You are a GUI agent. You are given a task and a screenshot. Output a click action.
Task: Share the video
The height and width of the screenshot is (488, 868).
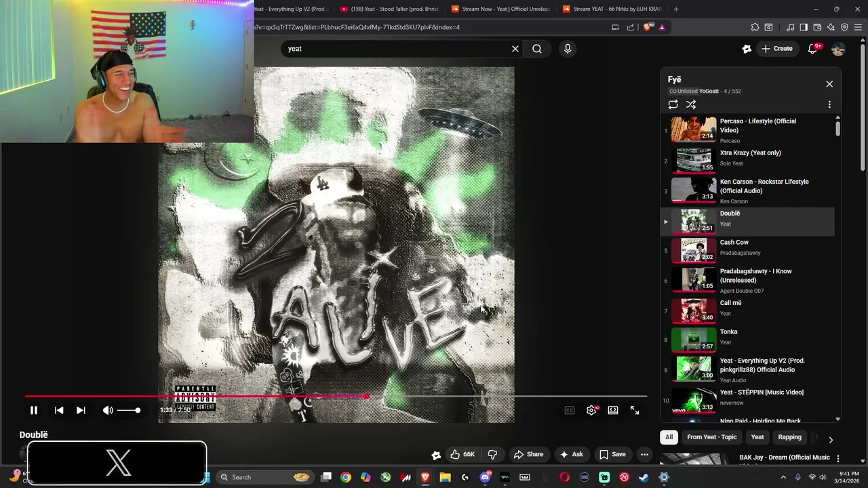coord(528,454)
